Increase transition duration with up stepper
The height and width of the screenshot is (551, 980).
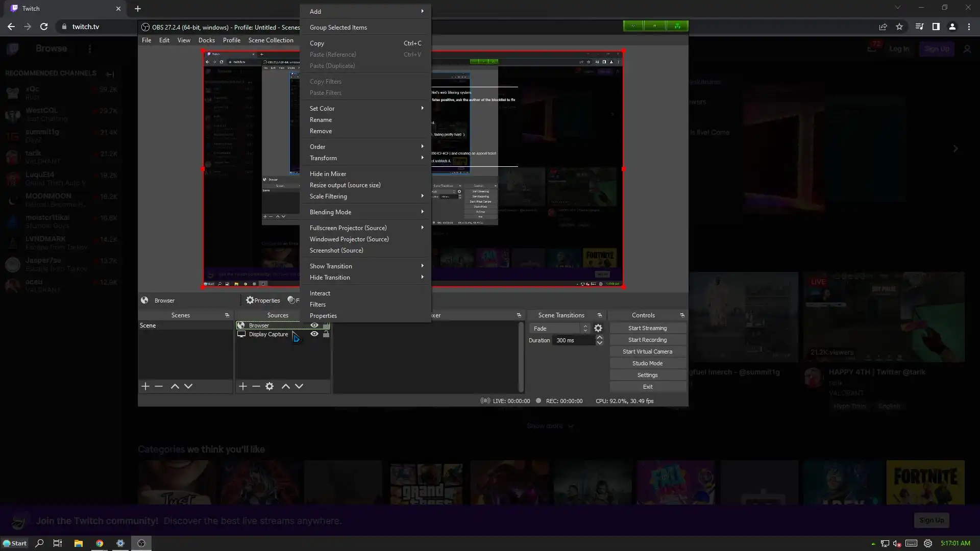click(600, 338)
